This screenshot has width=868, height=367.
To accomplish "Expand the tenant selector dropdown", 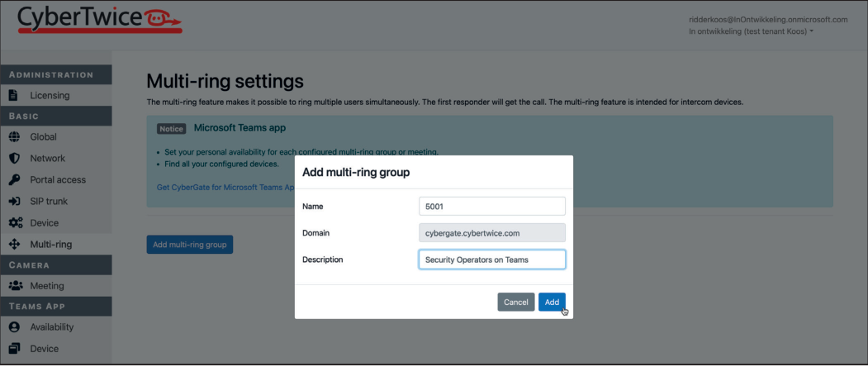I will click(751, 31).
